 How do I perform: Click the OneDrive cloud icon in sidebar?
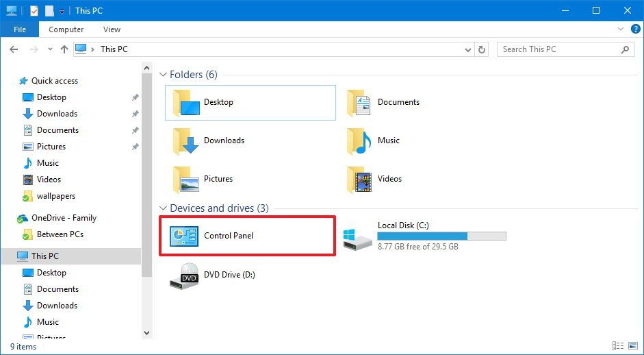tap(22, 219)
